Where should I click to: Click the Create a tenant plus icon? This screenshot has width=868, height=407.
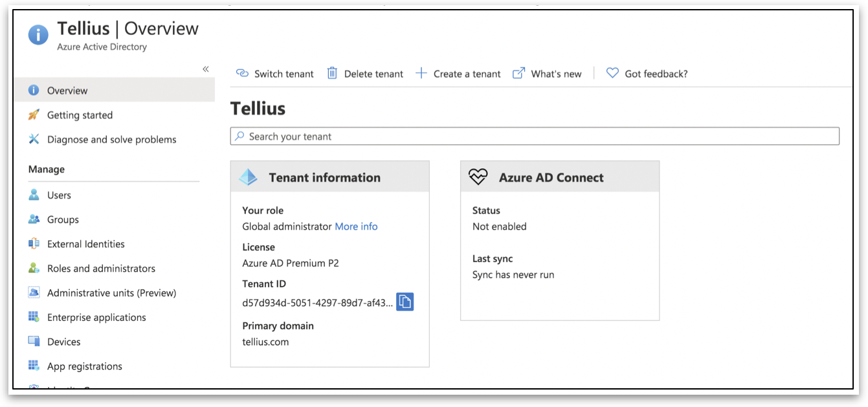click(x=421, y=74)
